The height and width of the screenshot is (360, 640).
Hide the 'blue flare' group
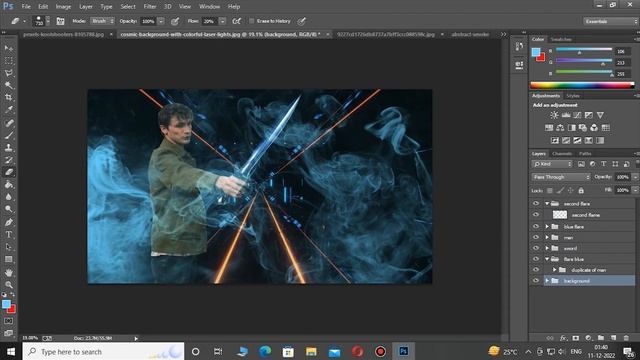tap(536, 227)
